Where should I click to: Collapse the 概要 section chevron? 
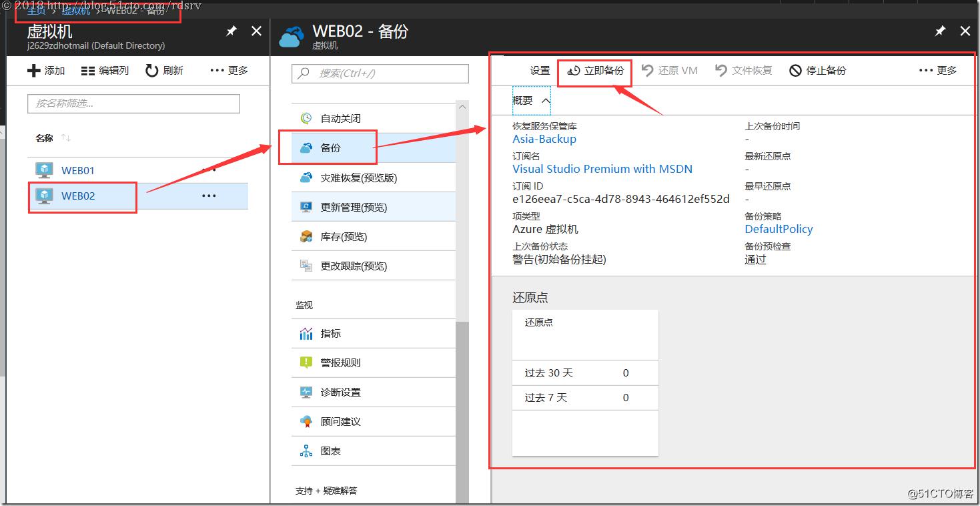546,101
